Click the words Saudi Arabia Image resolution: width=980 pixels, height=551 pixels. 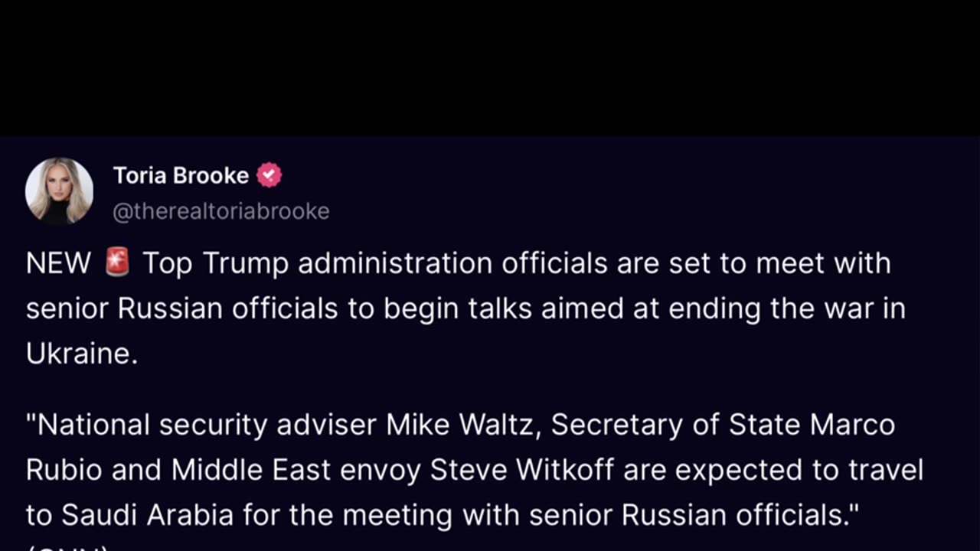[x=147, y=514]
